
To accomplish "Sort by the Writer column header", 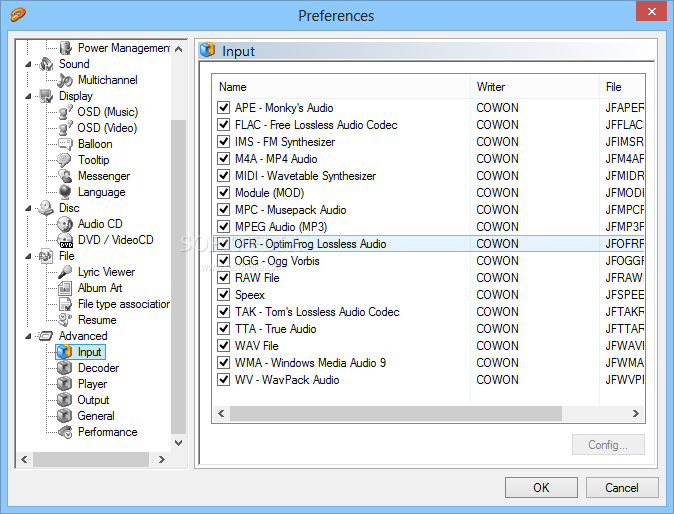I will 535,87.
